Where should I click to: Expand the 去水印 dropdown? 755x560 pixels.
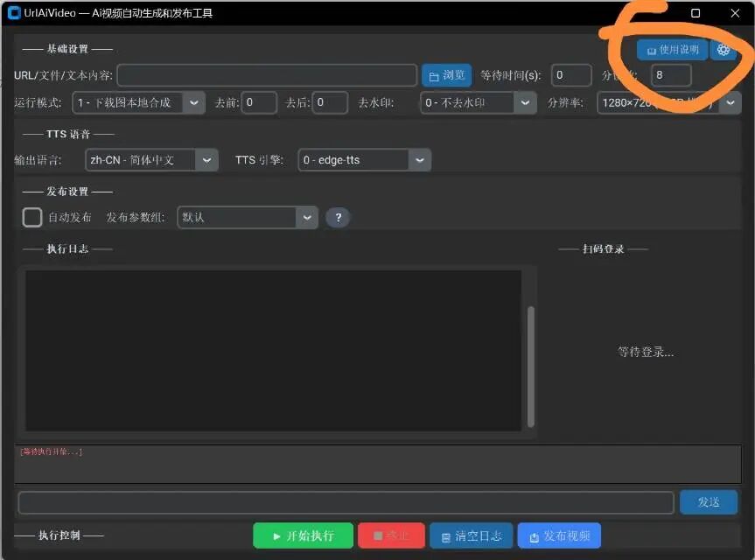pyautogui.click(x=479, y=102)
